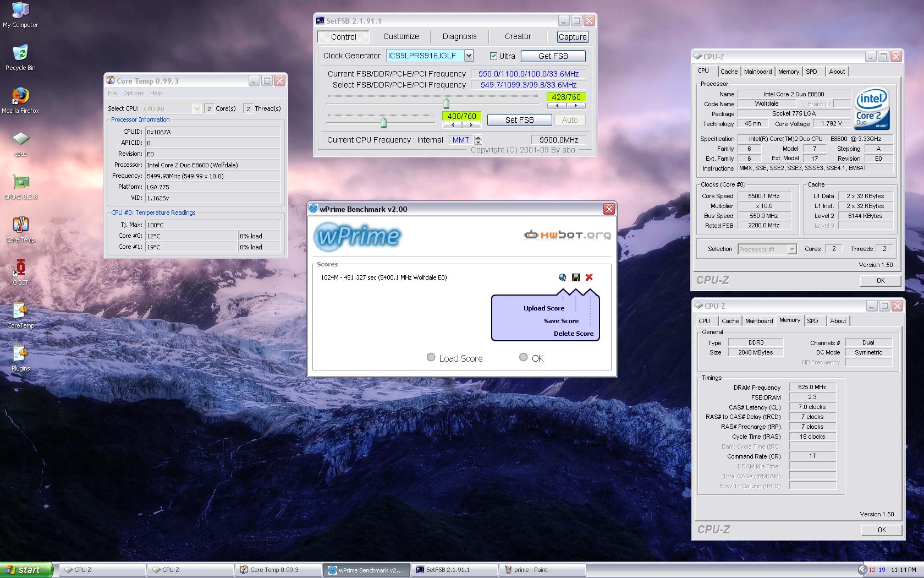Viewport: 924px width, 578px height.
Task: Select the Load Score radio button
Action: click(x=431, y=357)
